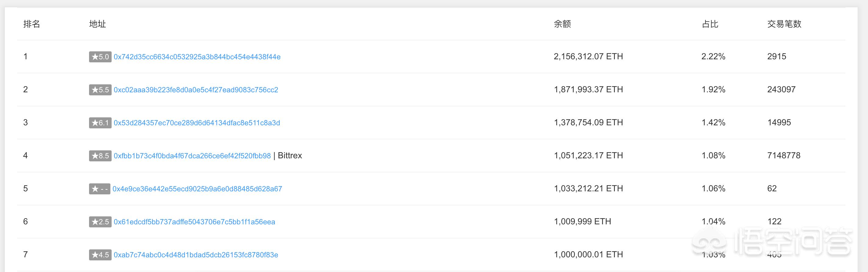The height and width of the screenshot is (272, 868).
Task: Click the ★5.0 rating badge on rank 1
Action: tap(100, 56)
